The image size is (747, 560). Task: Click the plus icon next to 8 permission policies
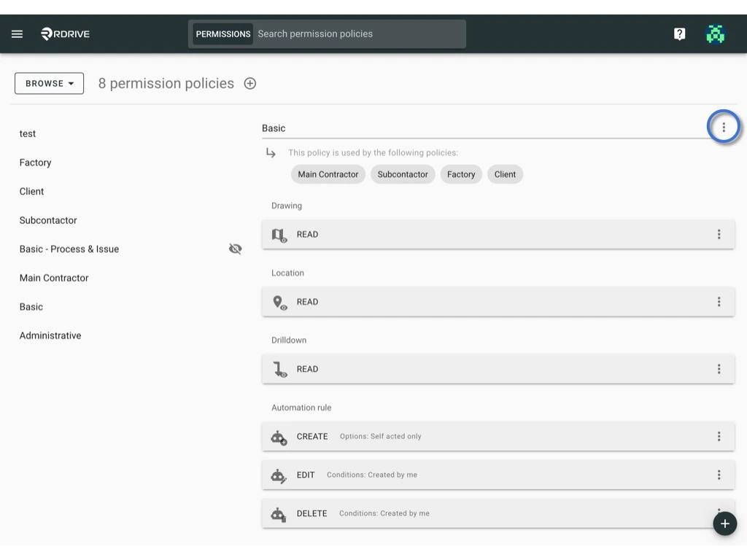(x=249, y=83)
